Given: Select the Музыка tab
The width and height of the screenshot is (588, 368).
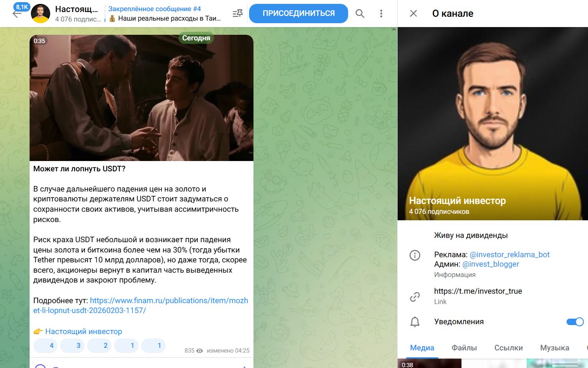Looking at the screenshot, I should point(555,348).
